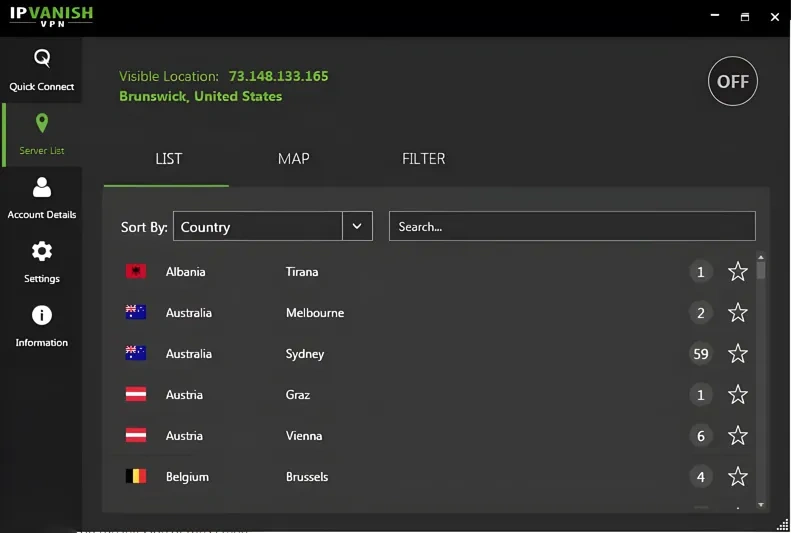This screenshot has height=533, width=791.
Task: Open the Sort By arrow button
Action: [357, 226]
